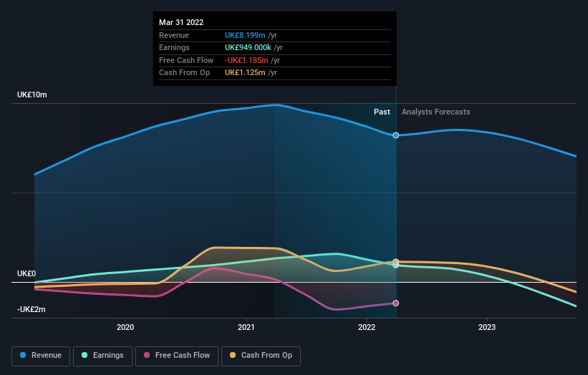
Task: Click the UK£949.000k earnings value
Action: [x=248, y=47]
